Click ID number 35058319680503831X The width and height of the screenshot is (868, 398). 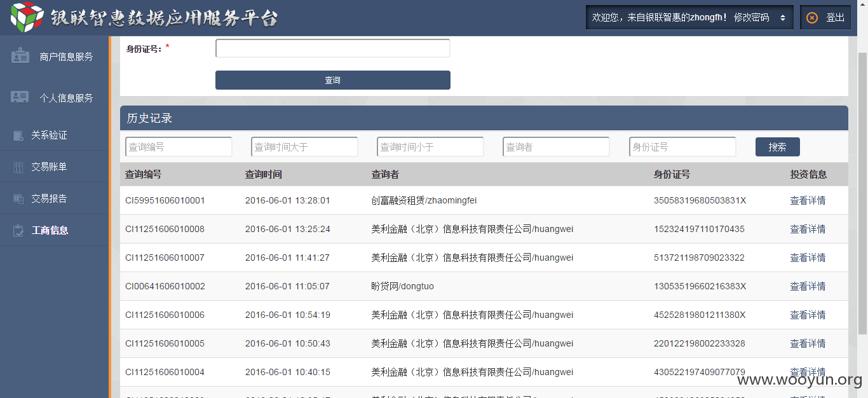tap(700, 200)
